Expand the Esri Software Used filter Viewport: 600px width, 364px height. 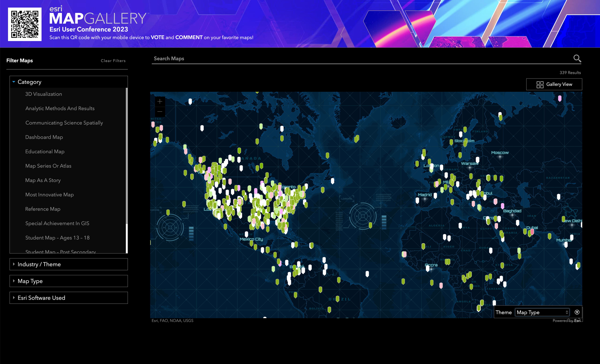pyautogui.click(x=69, y=298)
